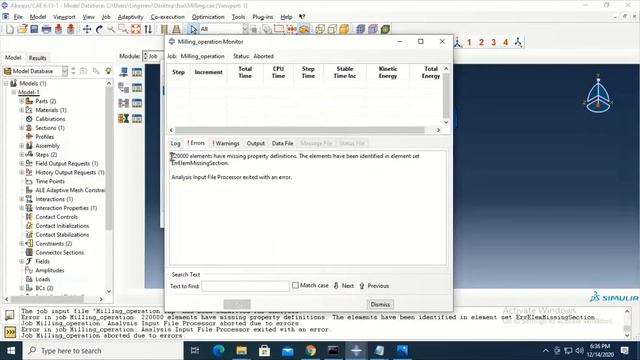Select Loads in the model tree
This screenshot has height=360, width=640.
click(43, 279)
